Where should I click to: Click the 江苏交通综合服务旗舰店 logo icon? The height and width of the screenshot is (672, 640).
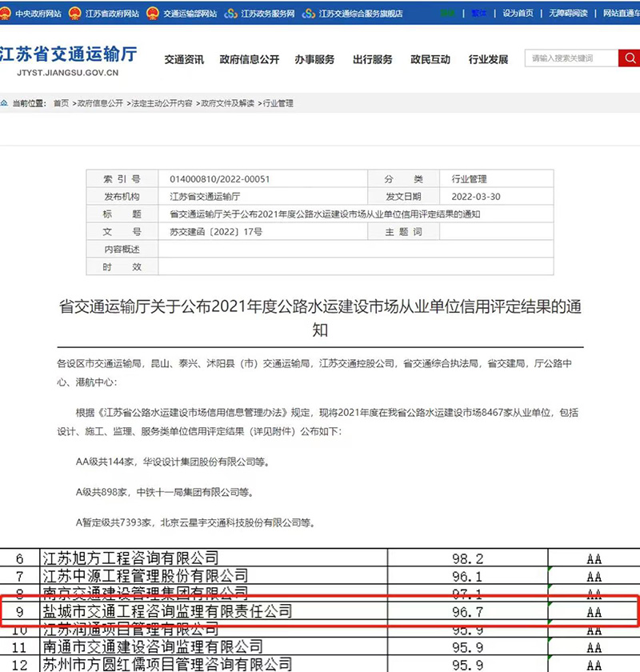click(310, 14)
